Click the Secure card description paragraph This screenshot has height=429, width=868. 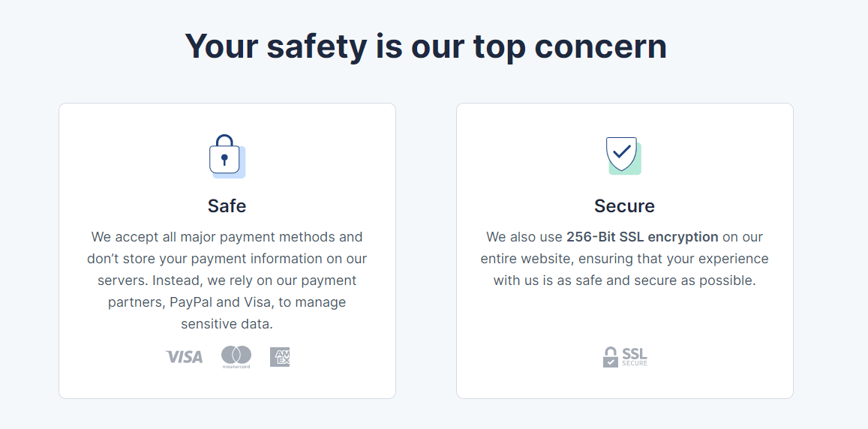624,259
